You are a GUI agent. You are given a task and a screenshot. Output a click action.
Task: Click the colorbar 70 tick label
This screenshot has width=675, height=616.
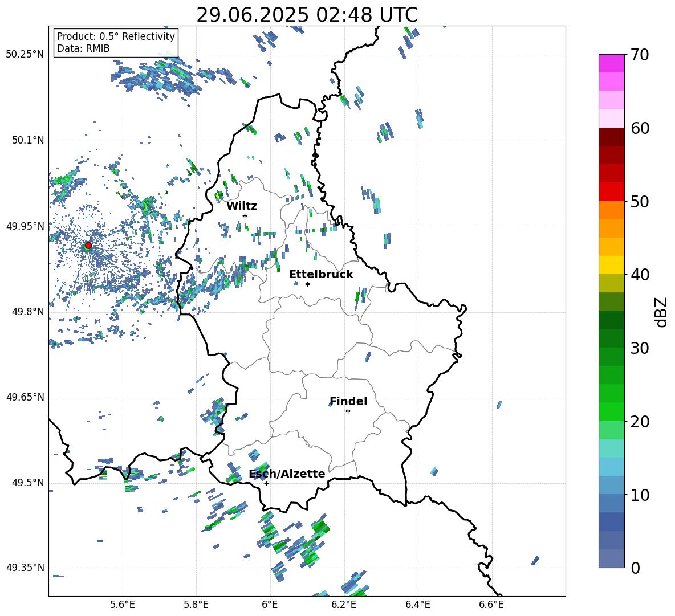(x=640, y=55)
